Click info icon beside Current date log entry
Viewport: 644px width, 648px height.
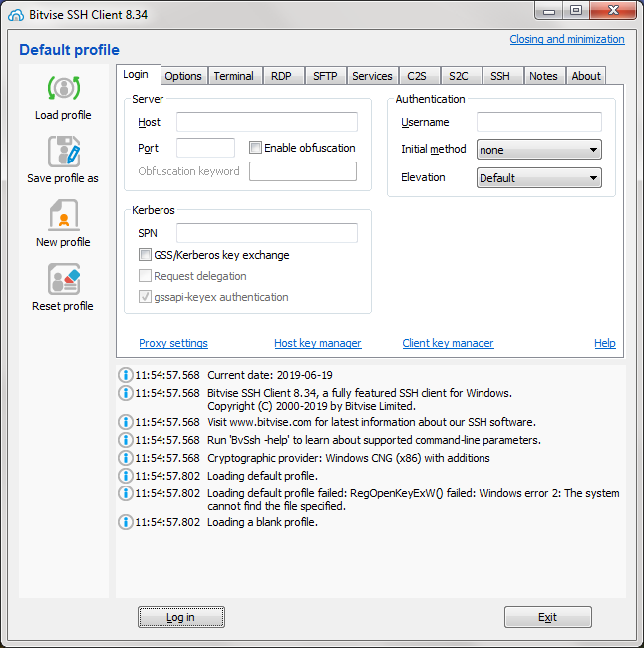(125, 375)
